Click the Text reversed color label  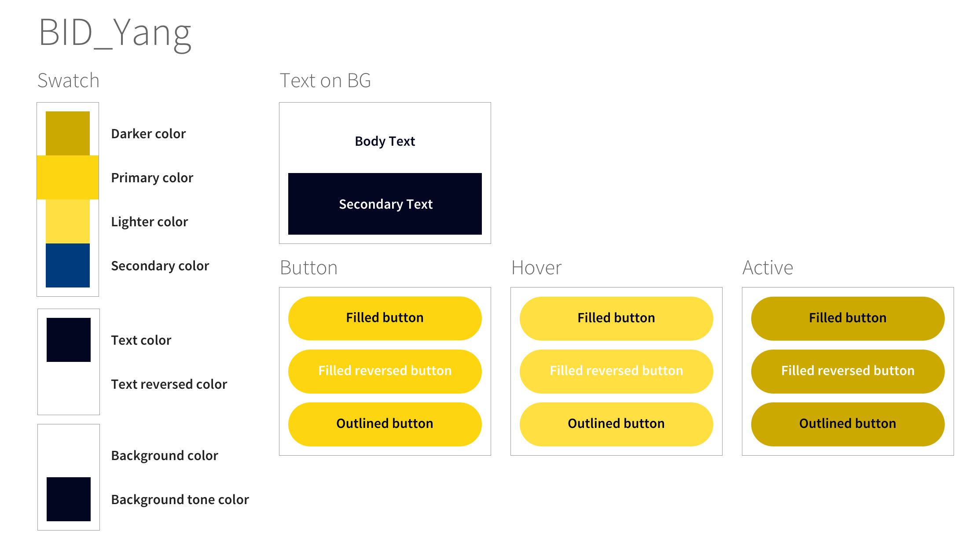[169, 384]
